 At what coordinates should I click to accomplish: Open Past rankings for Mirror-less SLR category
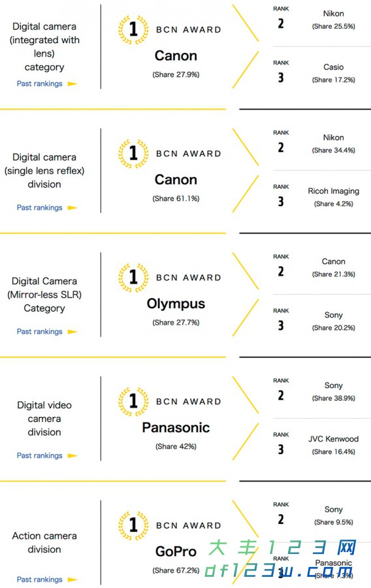tap(39, 331)
